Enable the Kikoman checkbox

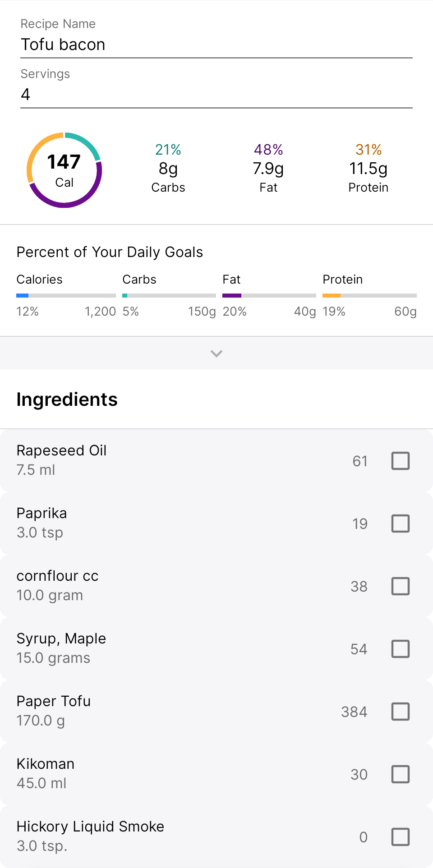400,774
